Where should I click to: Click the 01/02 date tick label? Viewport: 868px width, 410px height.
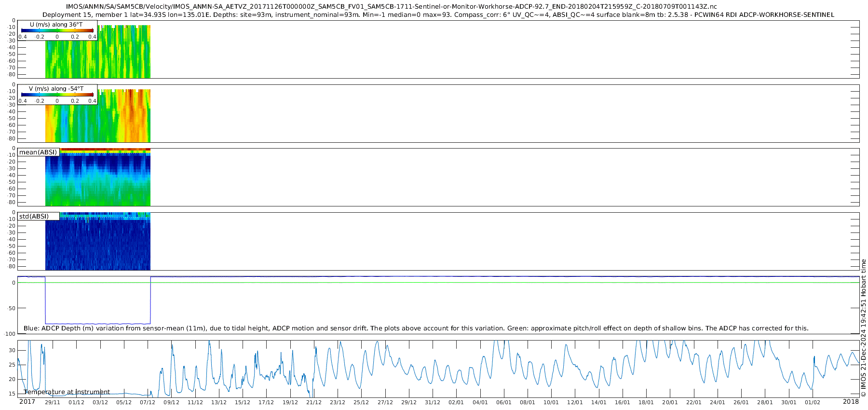tap(813, 402)
